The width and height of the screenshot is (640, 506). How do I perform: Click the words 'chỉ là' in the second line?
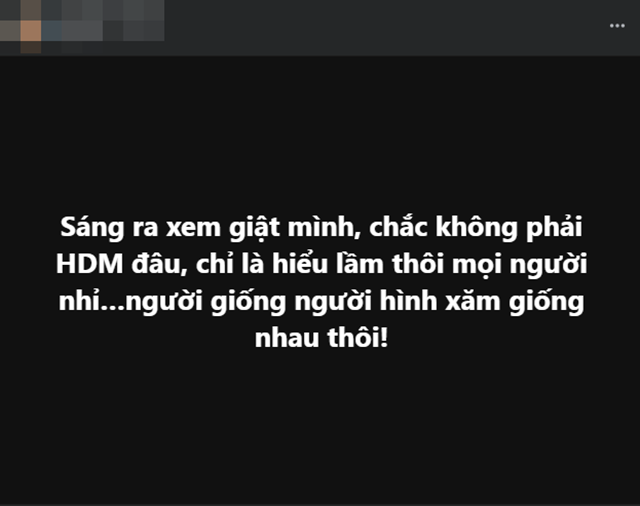[230, 264]
